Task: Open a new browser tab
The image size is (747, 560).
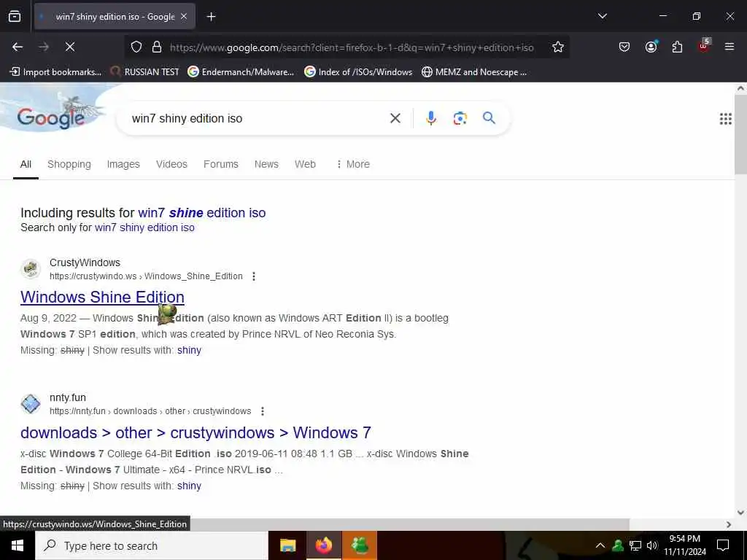Action: pyautogui.click(x=211, y=17)
